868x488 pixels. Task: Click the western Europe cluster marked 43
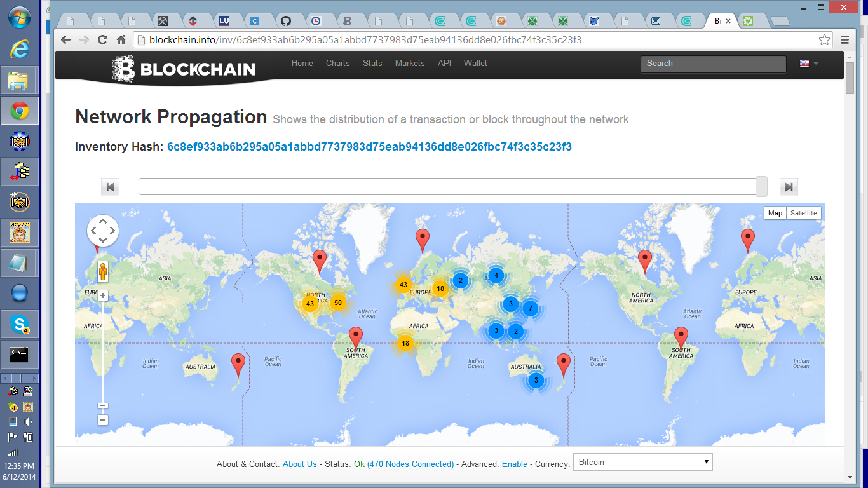click(x=403, y=285)
